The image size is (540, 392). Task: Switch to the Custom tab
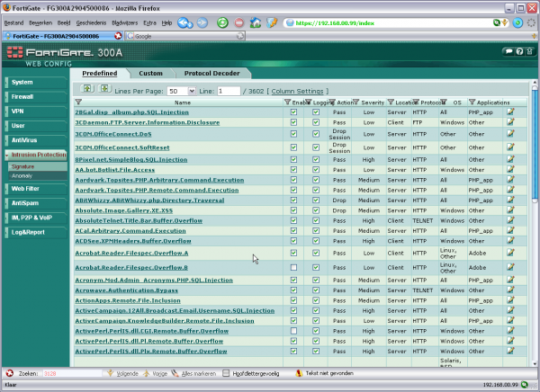[150, 74]
